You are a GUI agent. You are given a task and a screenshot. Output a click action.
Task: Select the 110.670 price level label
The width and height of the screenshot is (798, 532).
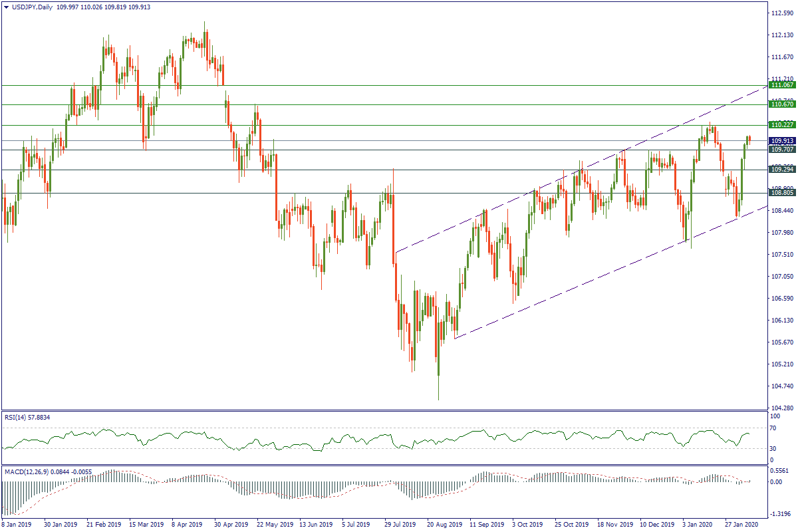tap(782, 105)
